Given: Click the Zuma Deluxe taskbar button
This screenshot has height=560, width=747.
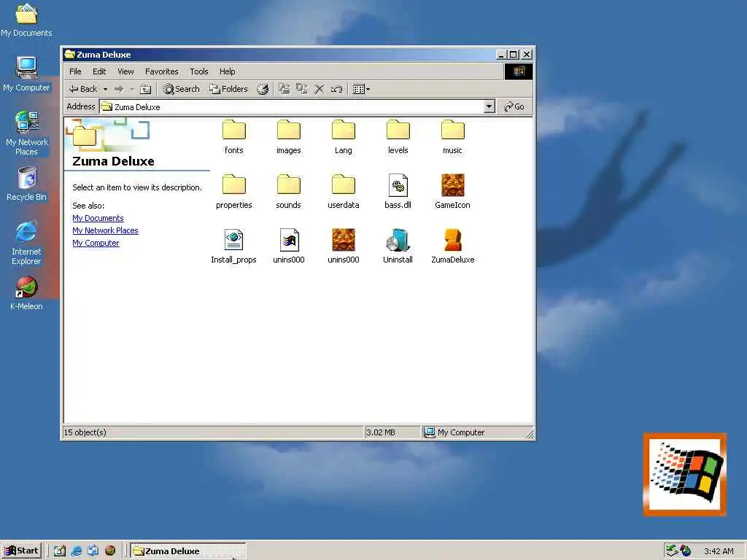Looking at the screenshot, I should [x=188, y=551].
